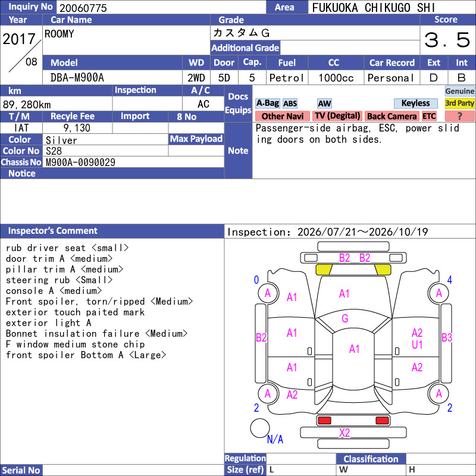Click the Keyless equipment badge
This screenshot has height=476, width=476.
(x=415, y=104)
